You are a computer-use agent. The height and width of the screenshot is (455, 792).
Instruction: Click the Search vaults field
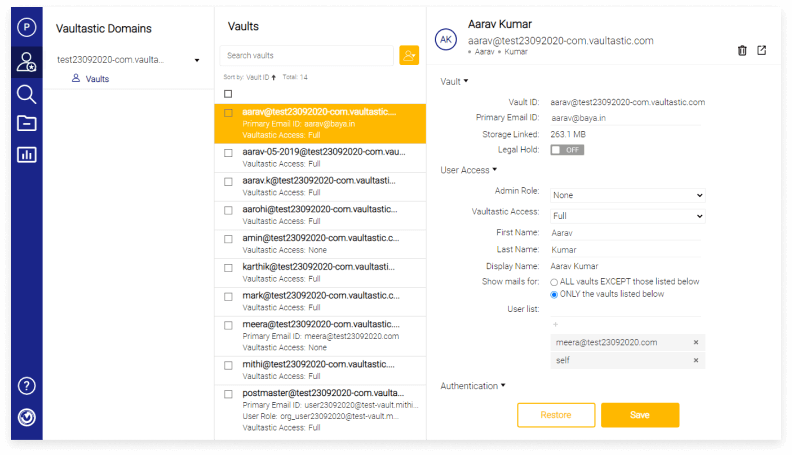307,55
